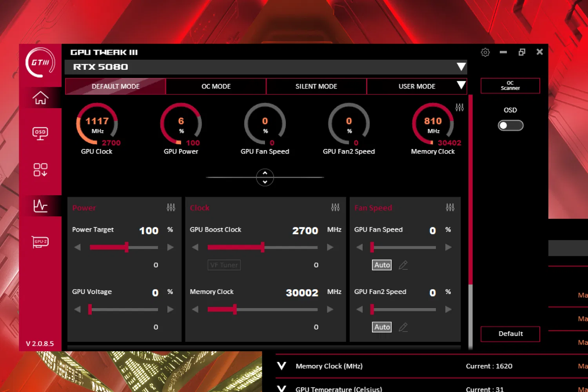
Task: Select the Default Mode tab
Action: coord(115,86)
